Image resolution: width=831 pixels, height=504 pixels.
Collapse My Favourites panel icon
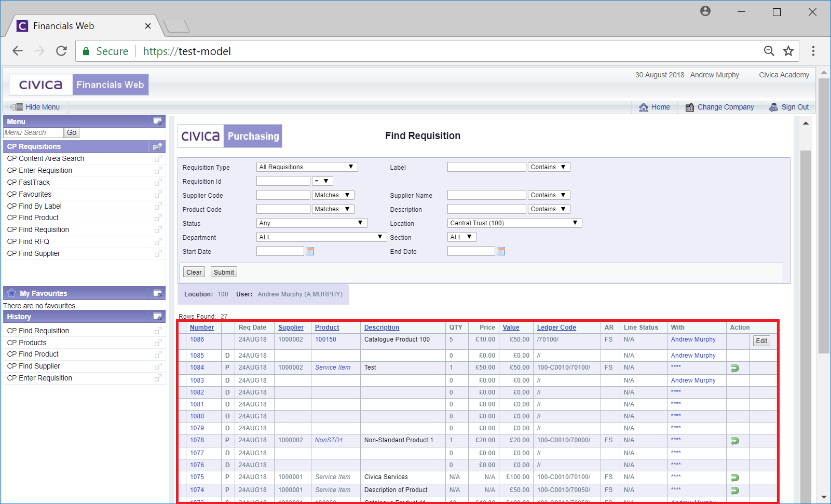point(157,293)
